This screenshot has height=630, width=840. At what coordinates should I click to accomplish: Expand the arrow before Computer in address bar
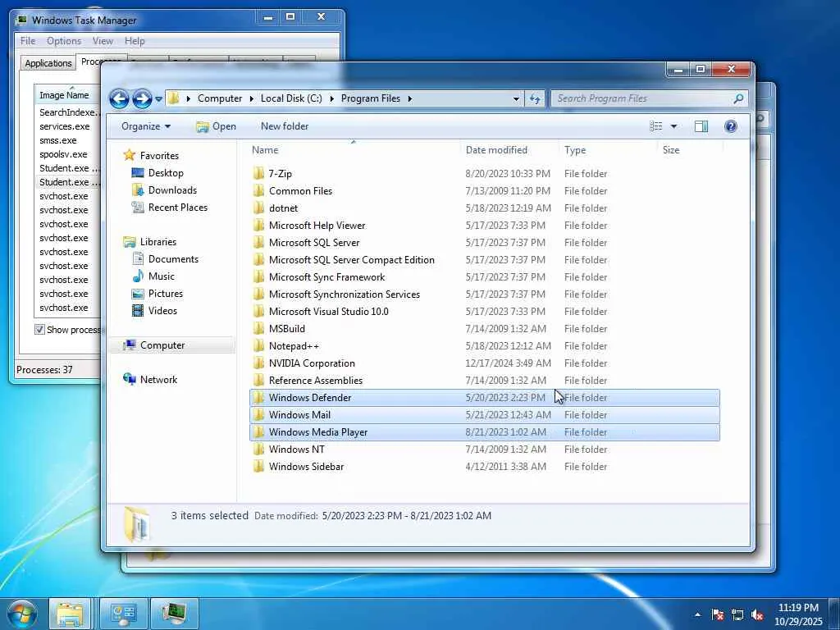pyautogui.click(x=188, y=98)
